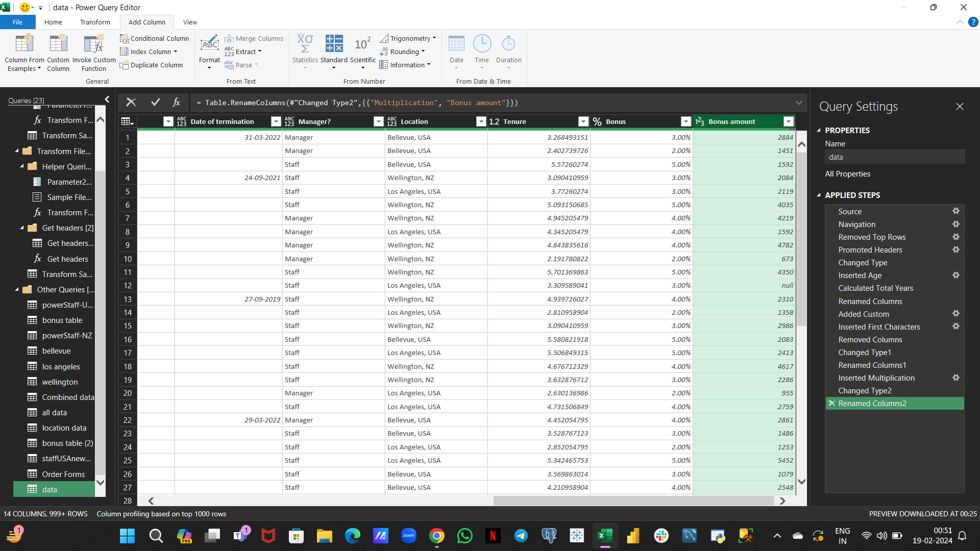Open the Source step settings gear
The width and height of the screenshot is (980, 551).
coord(956,211)
